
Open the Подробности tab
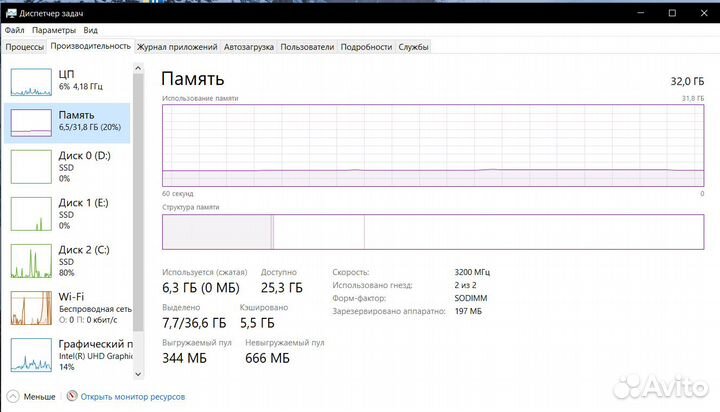point(366,47)
